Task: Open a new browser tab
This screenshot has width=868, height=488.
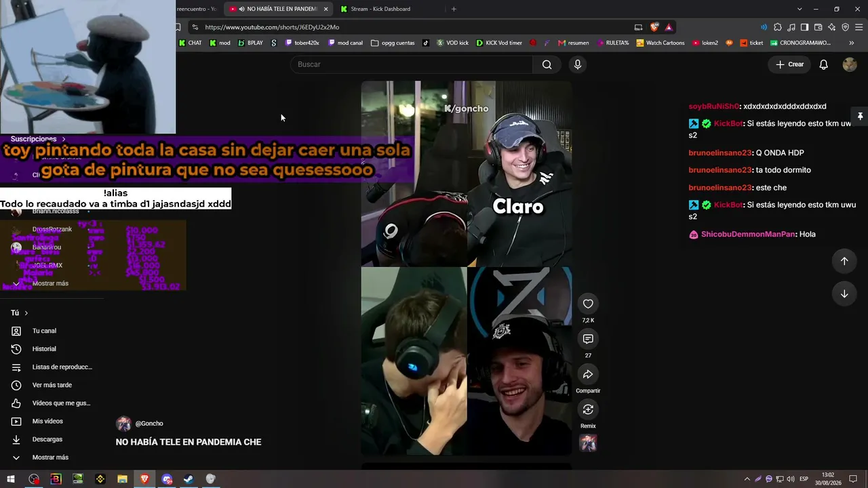Action: [x=454, y=9]
